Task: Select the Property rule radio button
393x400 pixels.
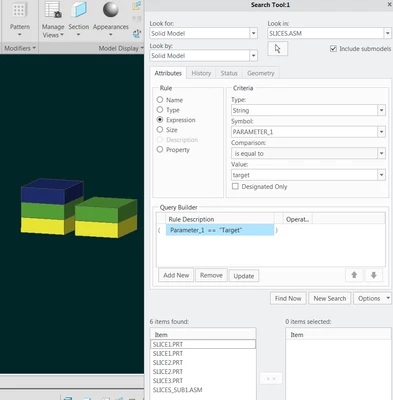Action: 160,150
